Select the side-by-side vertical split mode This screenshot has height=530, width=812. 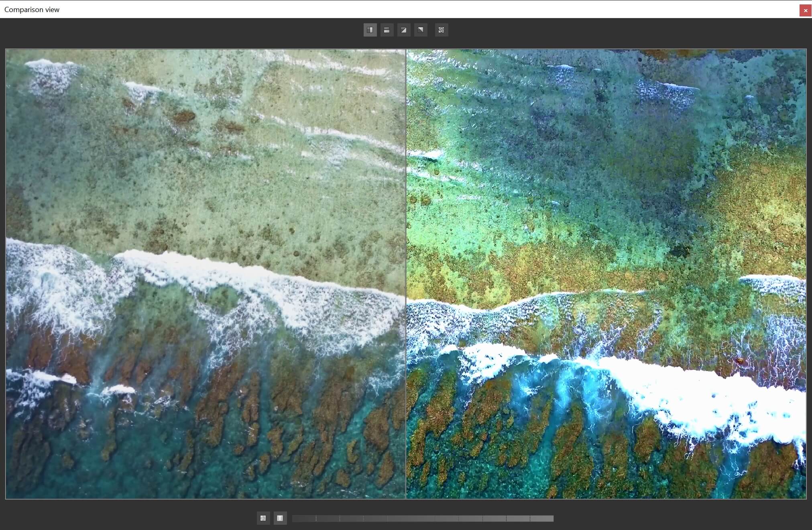point(370,30)
